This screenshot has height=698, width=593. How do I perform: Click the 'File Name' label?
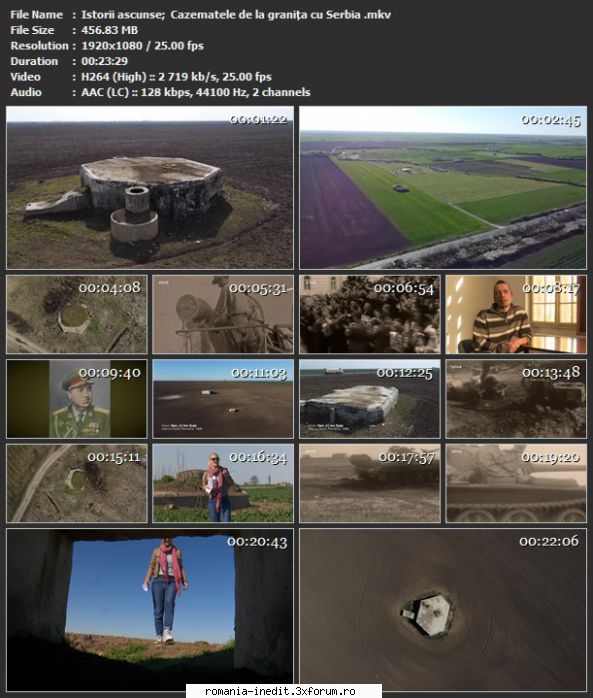(x=37, y=15)
